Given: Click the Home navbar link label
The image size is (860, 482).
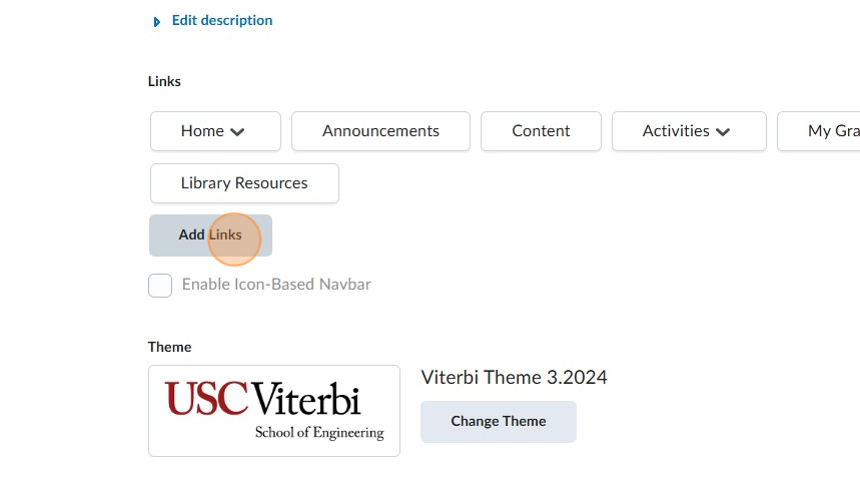Looking at the screenshot, I should (202, 131).
